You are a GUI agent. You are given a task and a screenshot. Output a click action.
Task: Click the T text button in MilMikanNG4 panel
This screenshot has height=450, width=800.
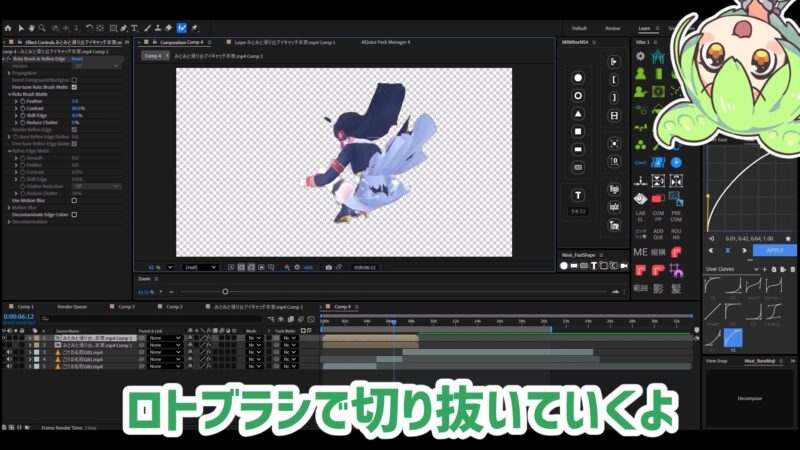pyautogui.click(x=578, y=195)
